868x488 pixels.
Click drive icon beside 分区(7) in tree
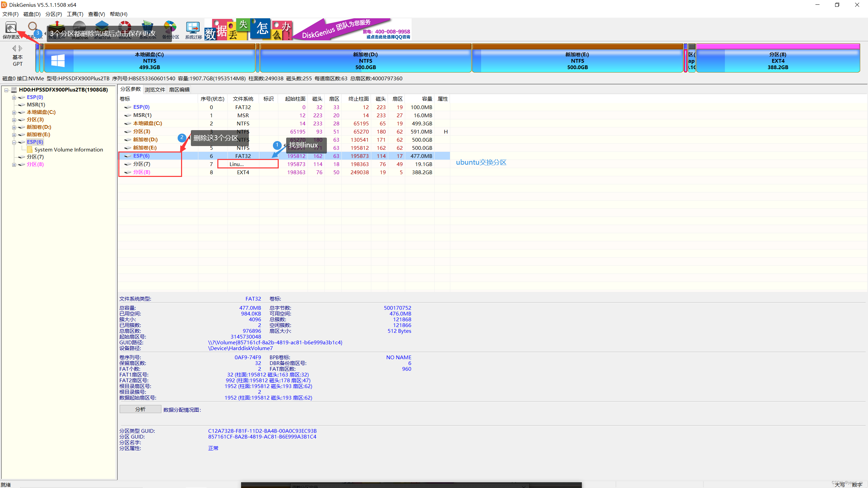click(x=22, y=157)
